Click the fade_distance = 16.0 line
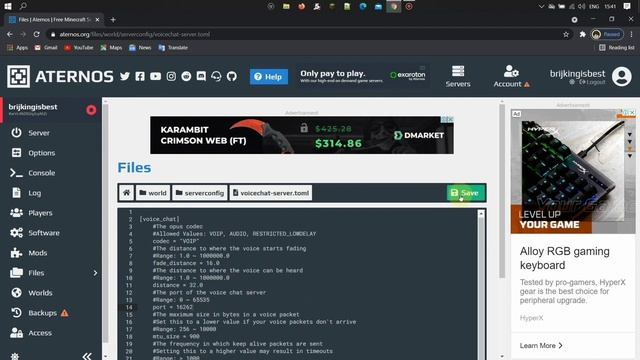The image size is (640, 360). click(x=186, y=263)
